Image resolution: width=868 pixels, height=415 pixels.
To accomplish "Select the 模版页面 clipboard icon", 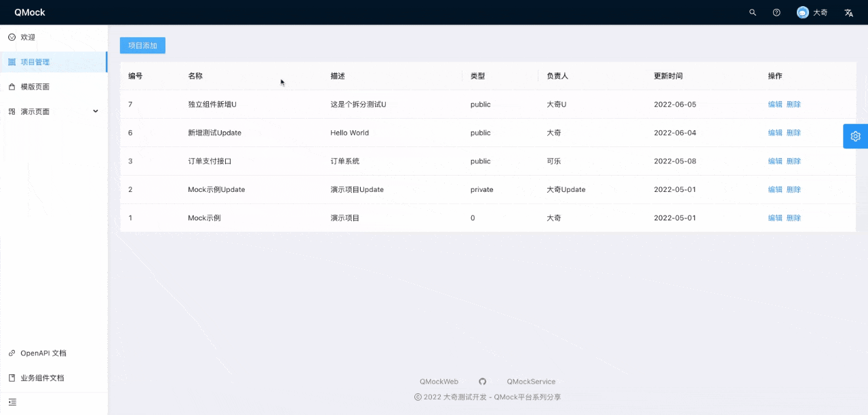I will (x=11, y=86).
